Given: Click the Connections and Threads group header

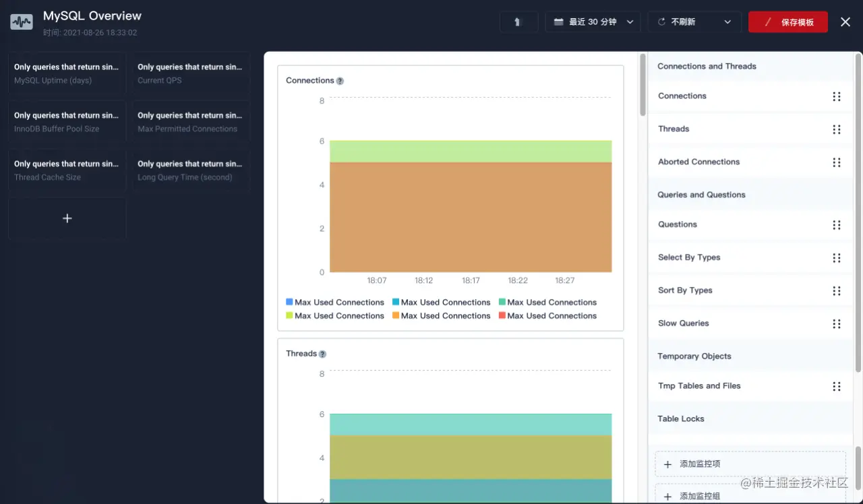Looking at the screenshot, I should pyautogui.click(x=750, y=66).
